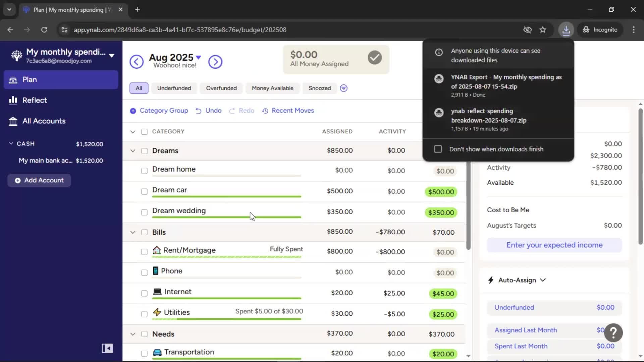Click the Plan sidebar icon

click(13, 80)
